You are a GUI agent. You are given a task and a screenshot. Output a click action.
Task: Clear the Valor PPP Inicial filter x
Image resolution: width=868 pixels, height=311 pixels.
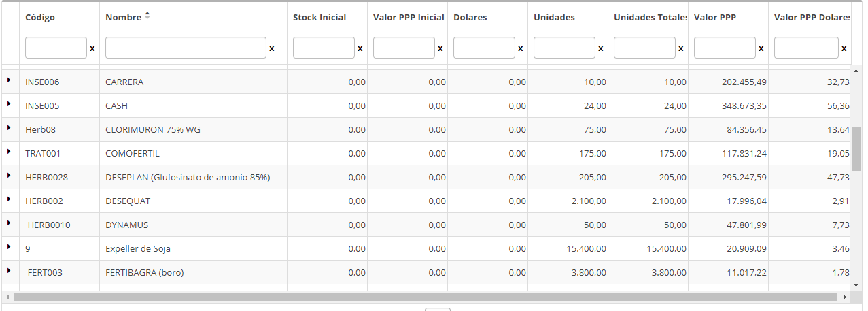440,49
